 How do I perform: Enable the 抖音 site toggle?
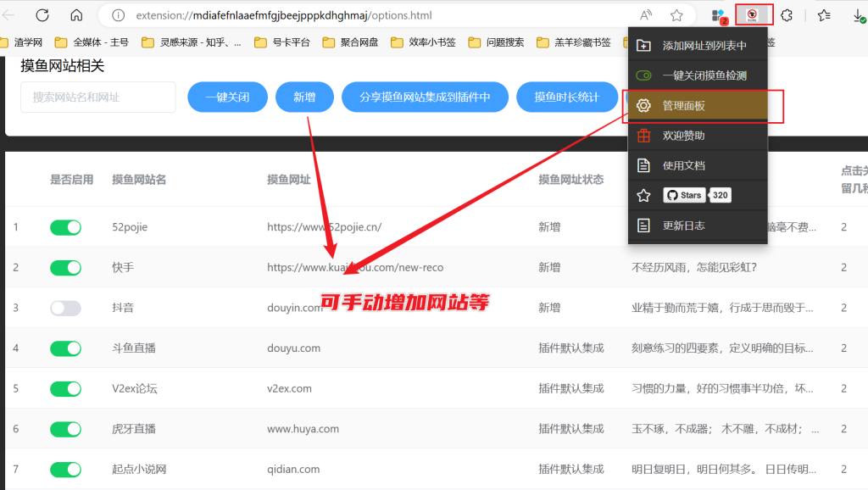[x=65, y=308]
